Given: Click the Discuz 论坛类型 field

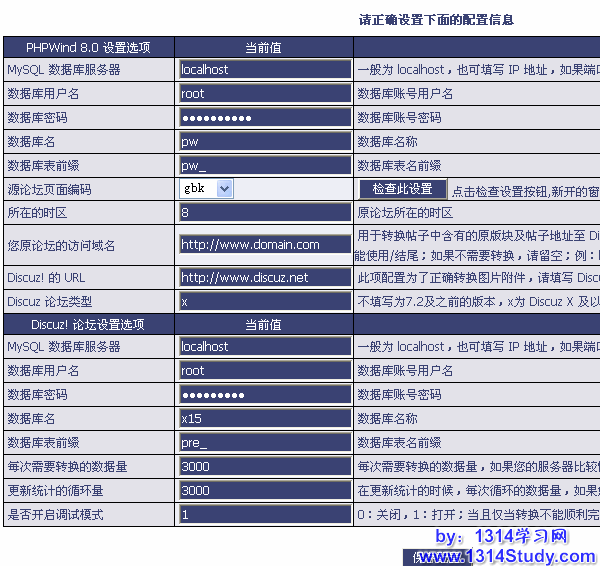Looking at the screenshot, I should coord(264,302).
